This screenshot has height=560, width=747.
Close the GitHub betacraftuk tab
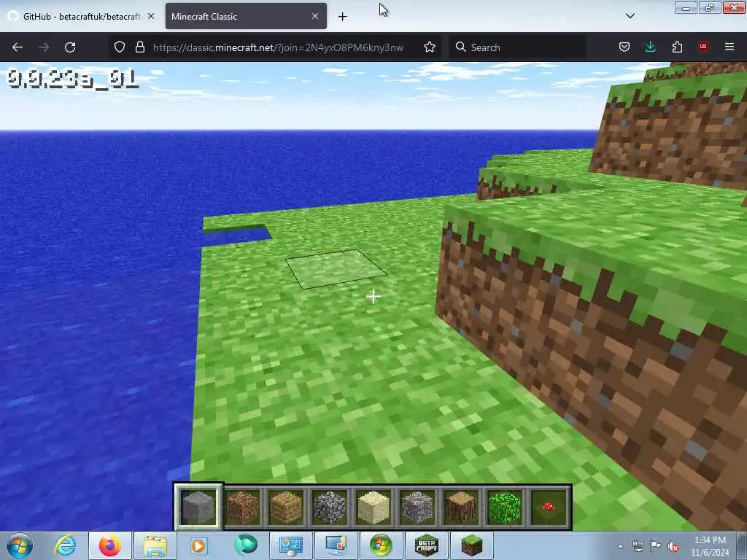coord(151,16)
